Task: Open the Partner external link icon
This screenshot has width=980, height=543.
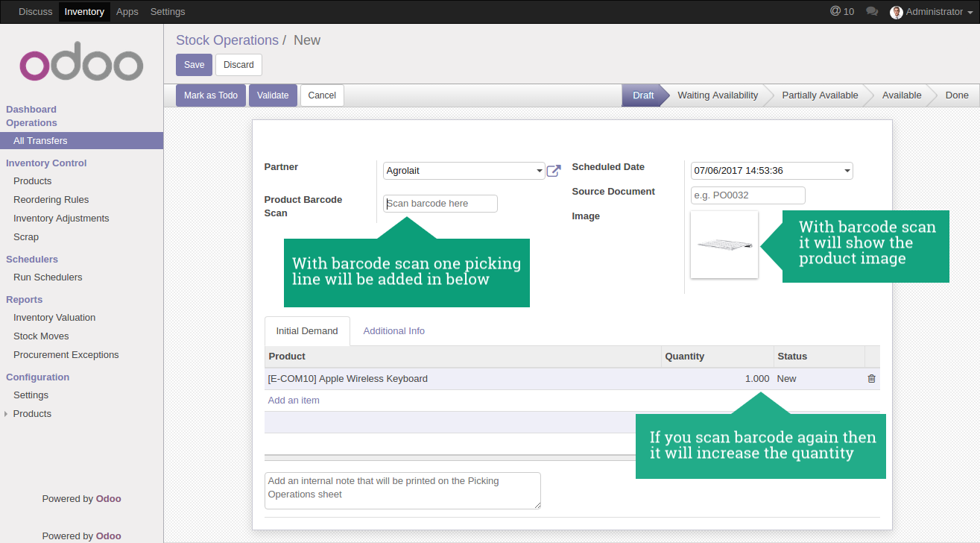Action: [x=554, y=171]
